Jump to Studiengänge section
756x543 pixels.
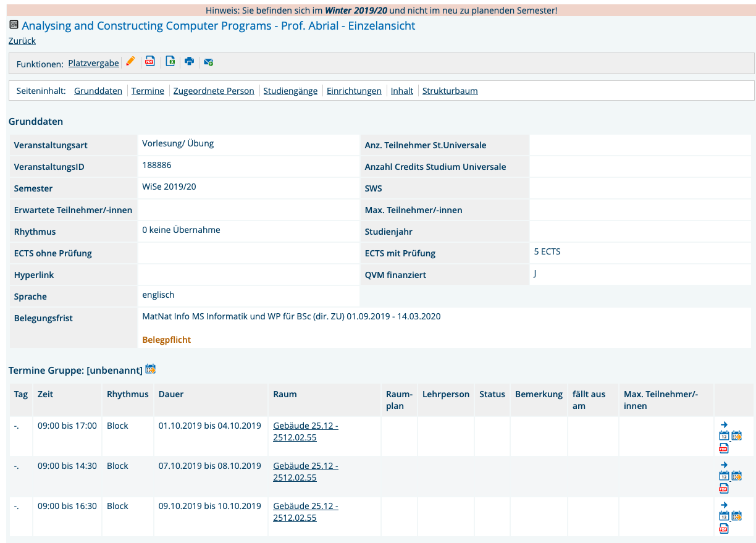[x=290, y=91]
